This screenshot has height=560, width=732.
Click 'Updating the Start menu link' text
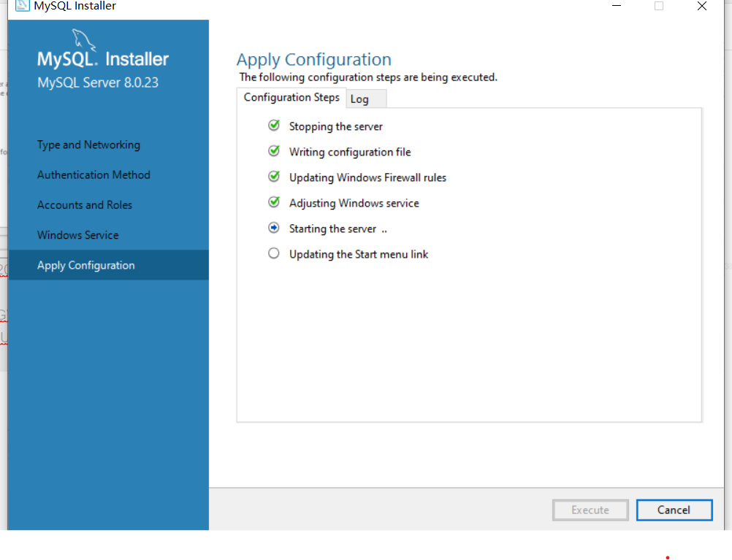(359, 254)
